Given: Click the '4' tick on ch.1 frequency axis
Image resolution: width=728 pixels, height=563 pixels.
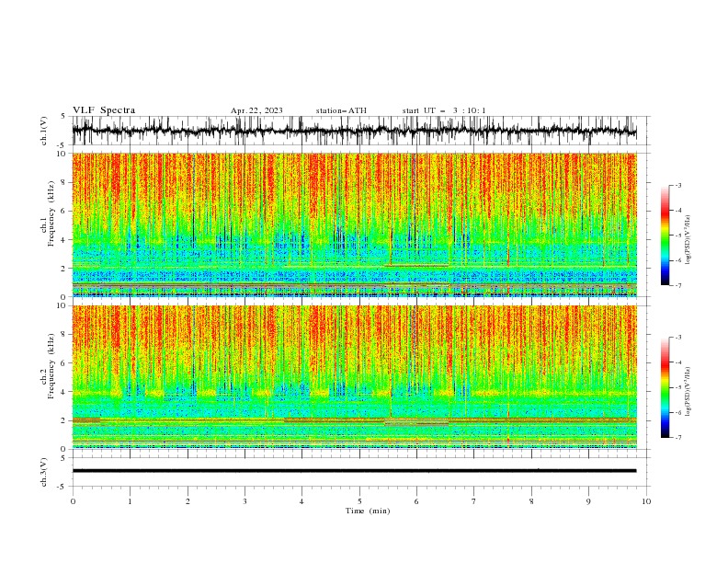Looking at the screenshot, I should coord(65,240).
